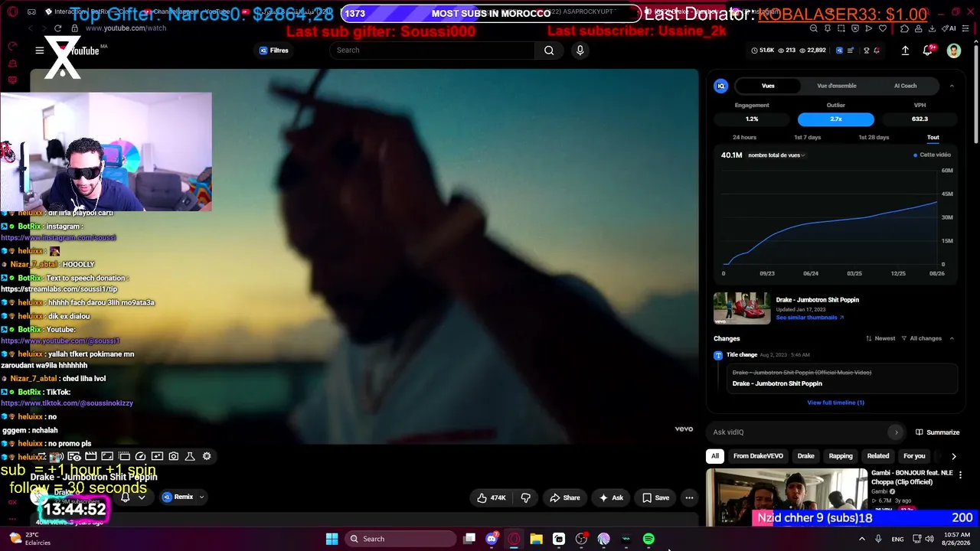Click the search magnifier button
Image resolution: width=980 pixels, height=551 pixels.
point(549,51)
